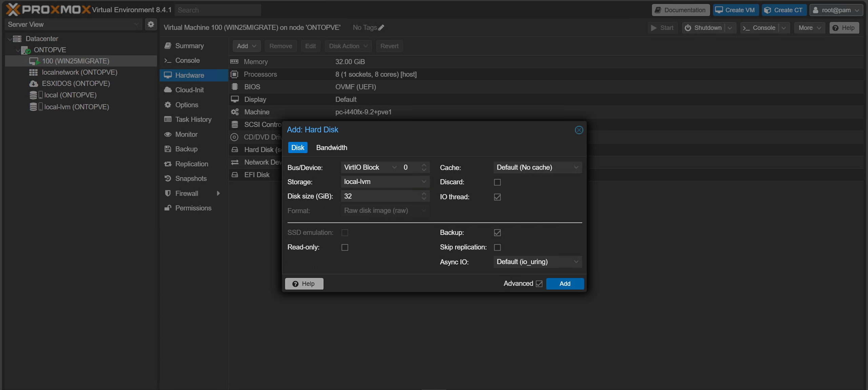Switch to the Bandwidth tab
This screenshot has height=390, width=868.
[x=332, y=148]
